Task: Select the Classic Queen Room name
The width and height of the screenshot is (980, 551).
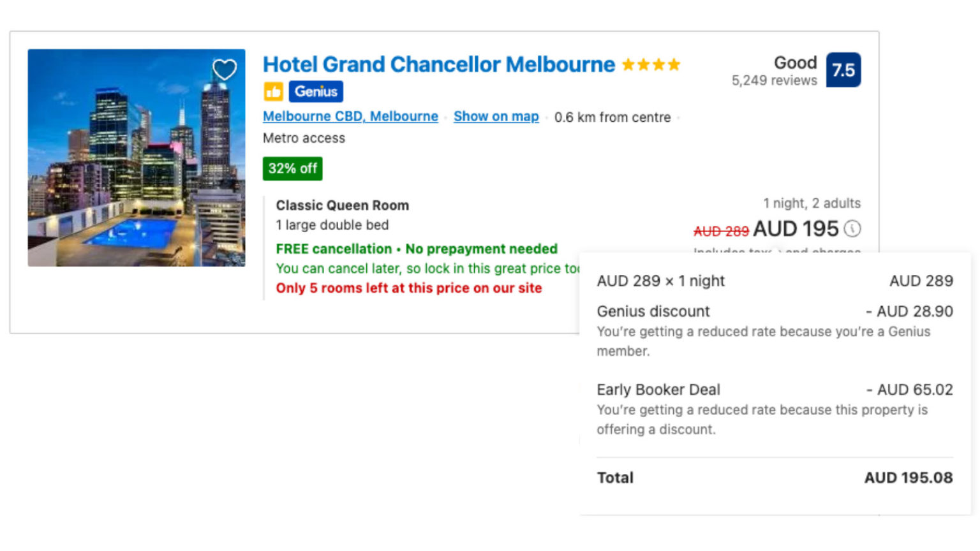Action: pos(342,205)
